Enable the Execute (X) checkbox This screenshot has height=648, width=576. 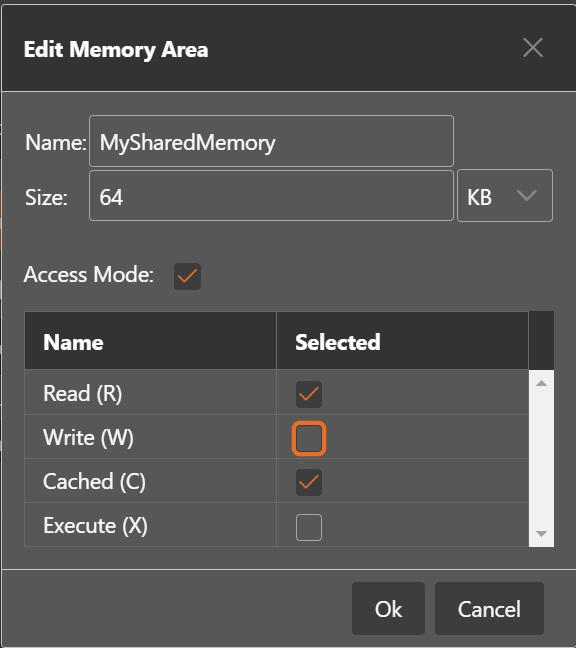click(x=309, y=527)
